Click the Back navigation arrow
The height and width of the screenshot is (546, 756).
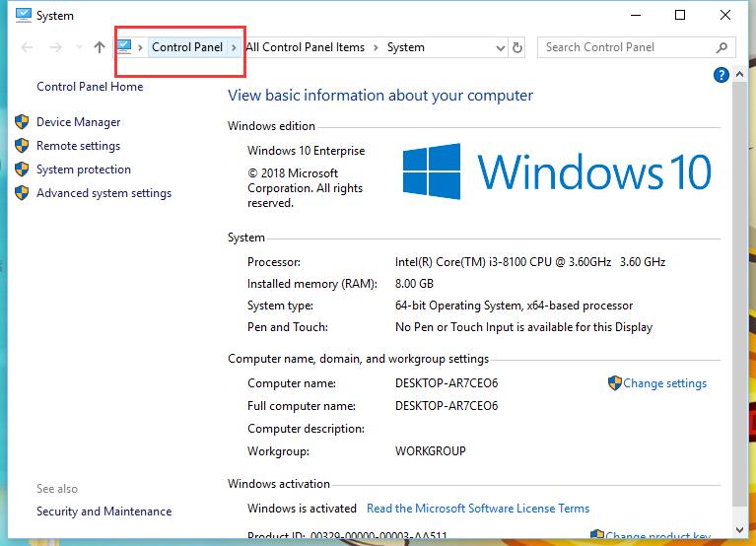pos(27,47)
